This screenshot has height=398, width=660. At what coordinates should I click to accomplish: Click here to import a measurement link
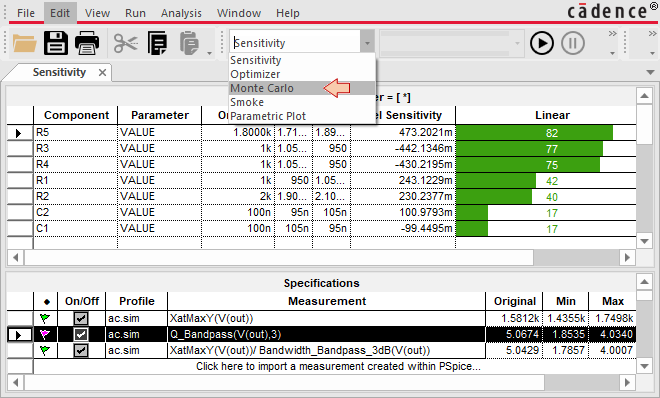tap(338, 366)
